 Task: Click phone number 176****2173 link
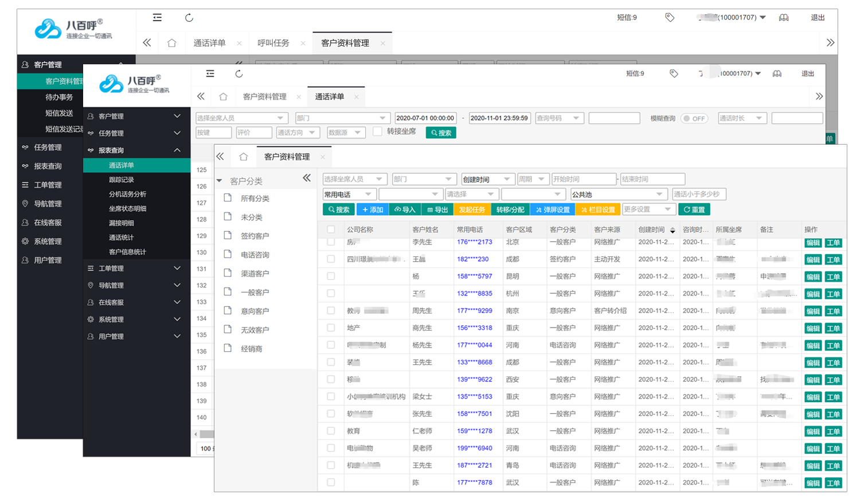474,242
